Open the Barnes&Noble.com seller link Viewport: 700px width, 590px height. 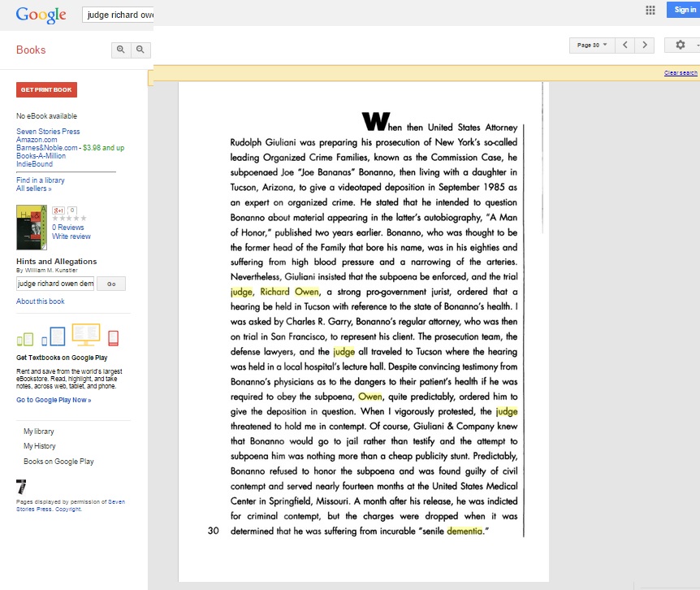coord(47,148)
